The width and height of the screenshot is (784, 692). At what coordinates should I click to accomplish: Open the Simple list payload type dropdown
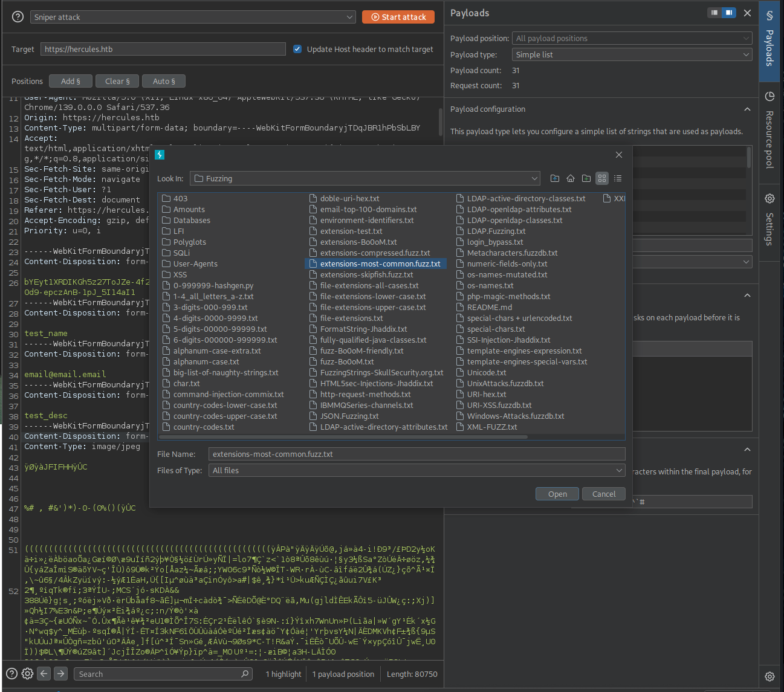click(746, 54)
